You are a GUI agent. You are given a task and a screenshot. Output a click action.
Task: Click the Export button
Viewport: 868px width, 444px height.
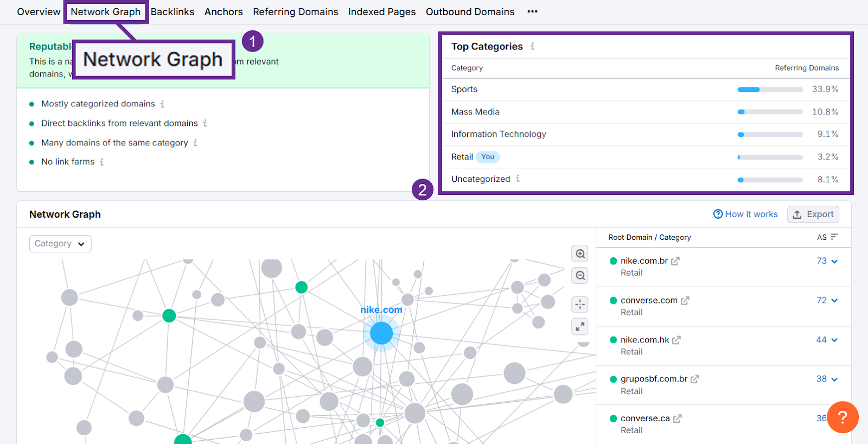tap(813, 214)
